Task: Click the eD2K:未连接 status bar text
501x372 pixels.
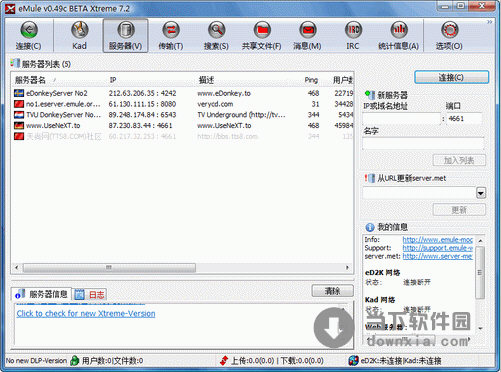Action: [x=381, y=361]
